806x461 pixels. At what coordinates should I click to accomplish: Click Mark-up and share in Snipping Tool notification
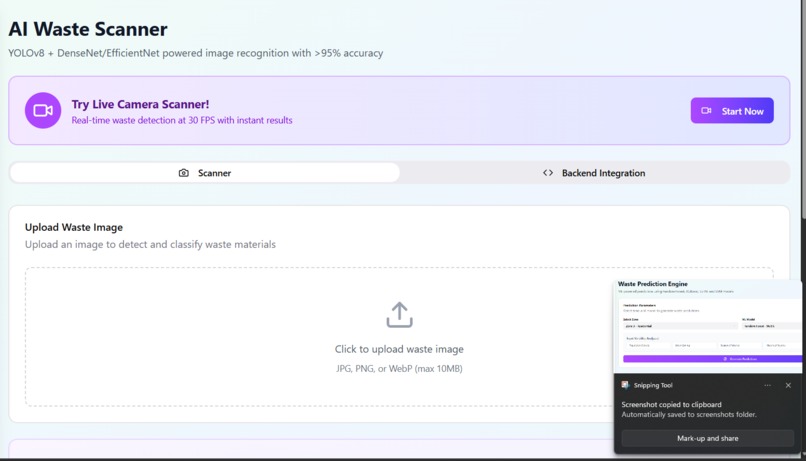[708, 438]
